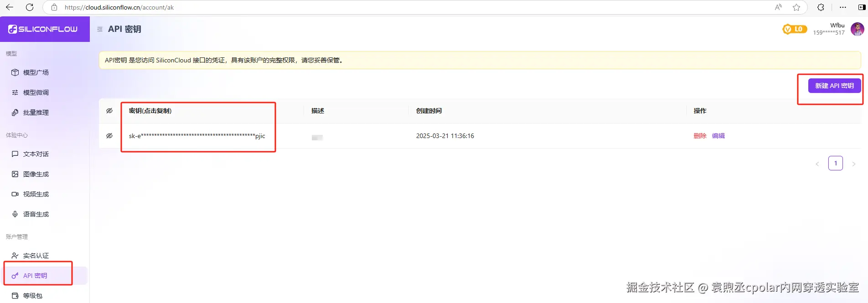Click the 描述 column header
The width and height of the screenshot is (868, 303).
[x=318, y=111]
